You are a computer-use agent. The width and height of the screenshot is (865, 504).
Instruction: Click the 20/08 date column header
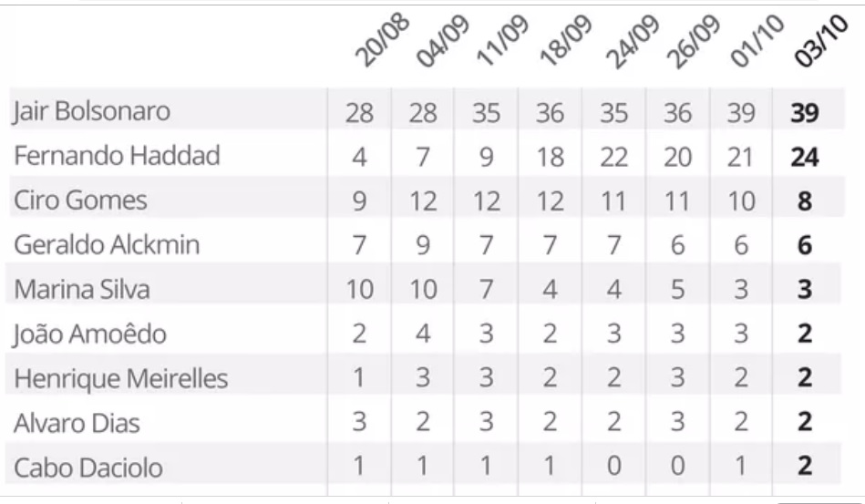(381, 42)
